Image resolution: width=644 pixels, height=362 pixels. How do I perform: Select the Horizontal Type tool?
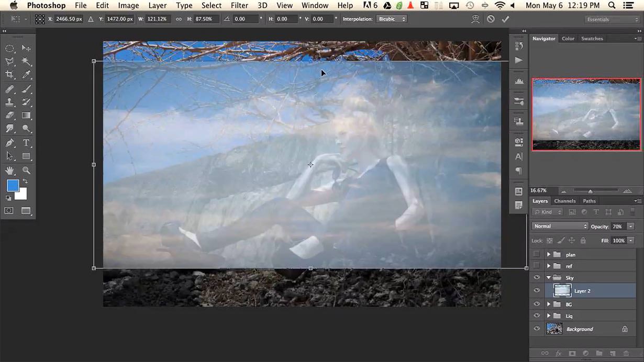coord(26,143)
